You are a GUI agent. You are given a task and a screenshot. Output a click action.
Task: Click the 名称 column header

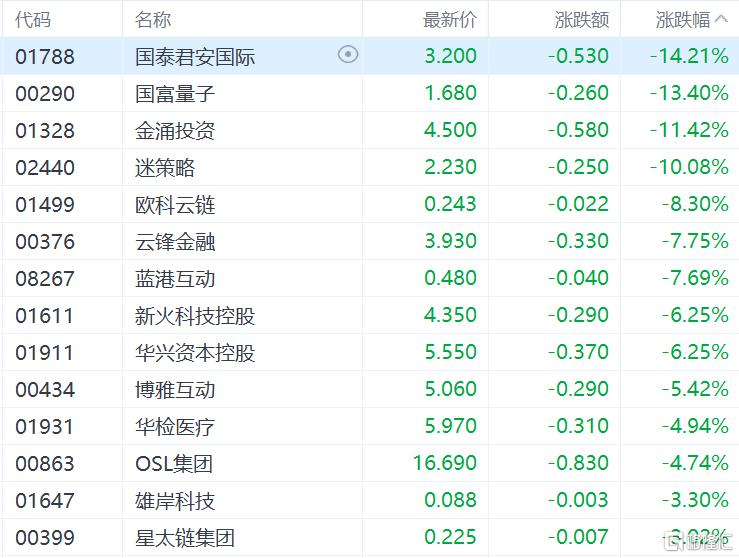153,19
